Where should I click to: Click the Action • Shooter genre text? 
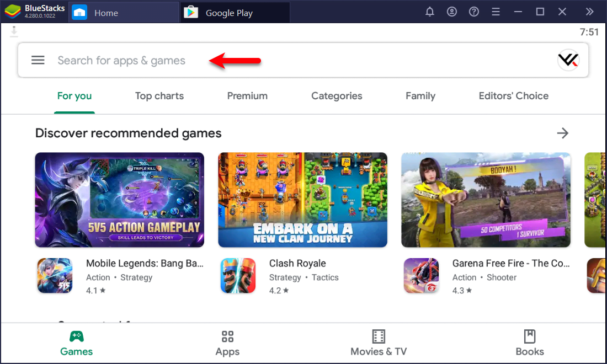click(x=484, y=277)
